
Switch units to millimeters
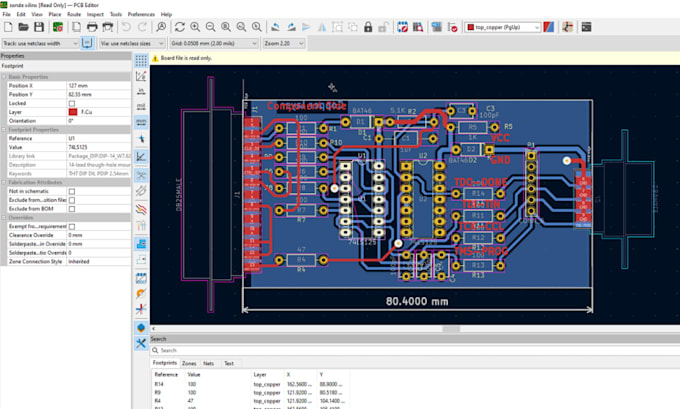[x=141, y=122]
